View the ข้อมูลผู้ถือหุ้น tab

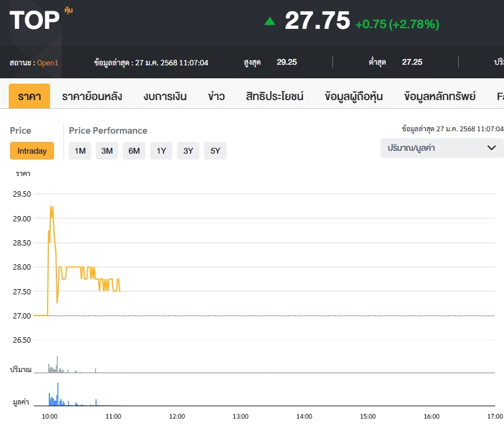(353, 96)
